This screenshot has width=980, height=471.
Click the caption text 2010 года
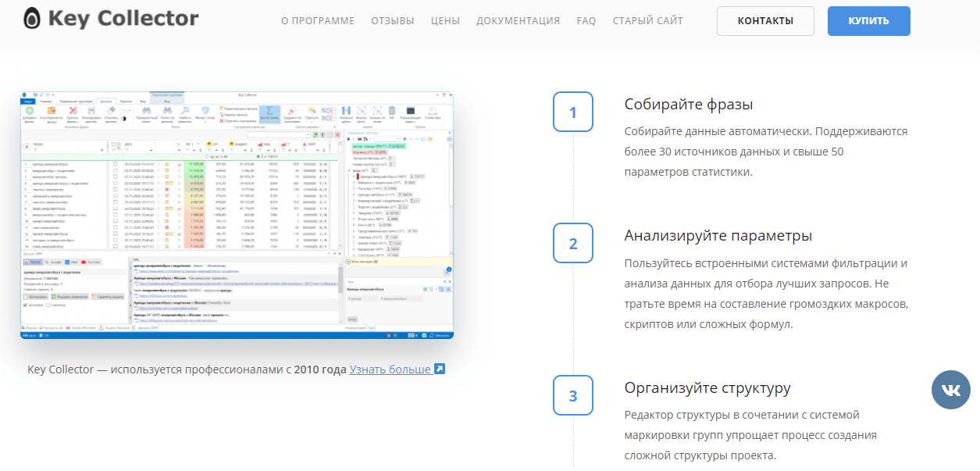[320, 369]
